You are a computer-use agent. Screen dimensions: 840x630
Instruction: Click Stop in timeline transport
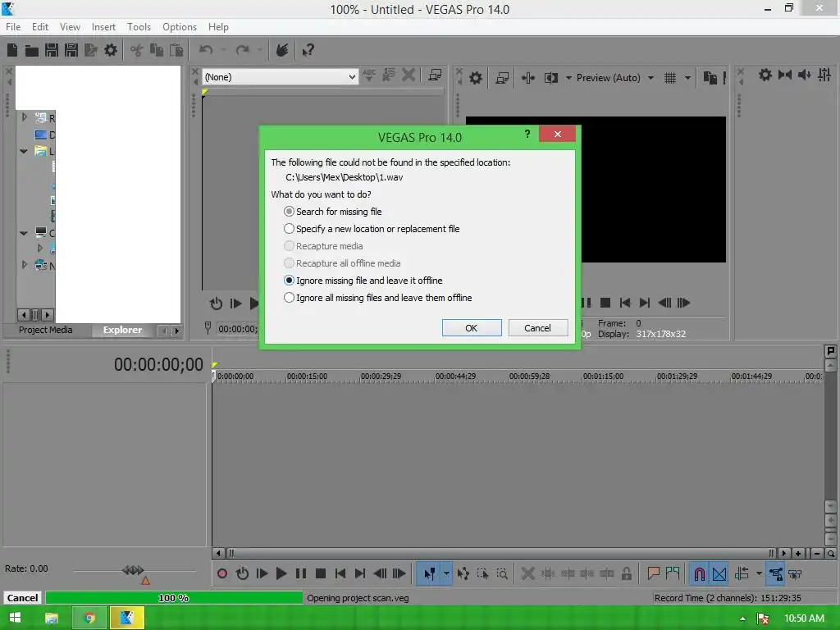point(321,573)
